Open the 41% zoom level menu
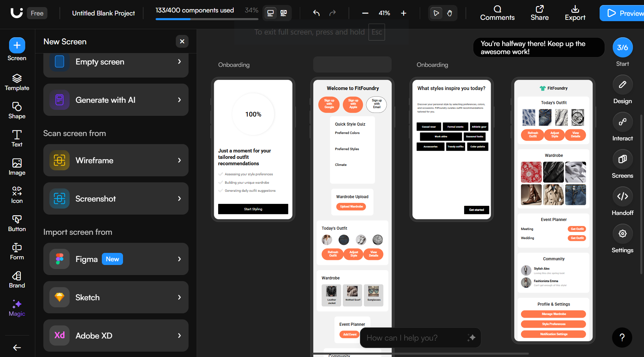 tap(385, 13)
